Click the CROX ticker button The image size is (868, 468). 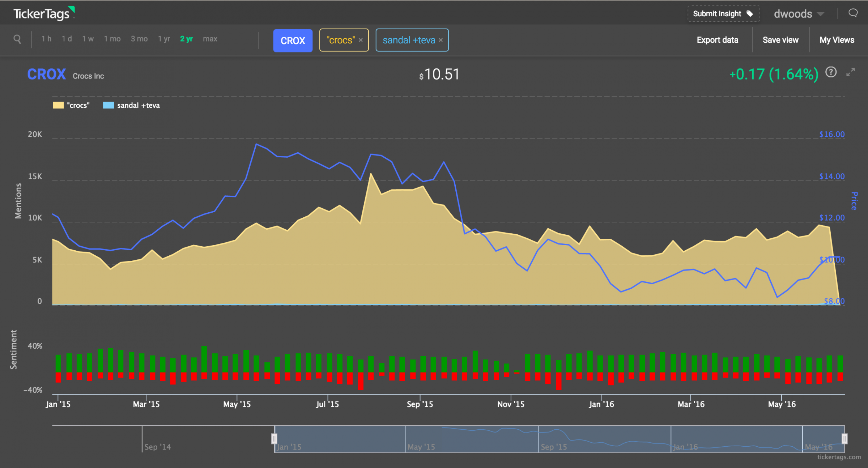pos(293,41)
